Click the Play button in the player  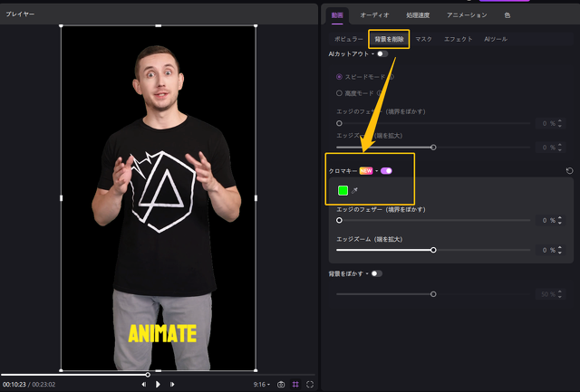(x=158, y=384)
